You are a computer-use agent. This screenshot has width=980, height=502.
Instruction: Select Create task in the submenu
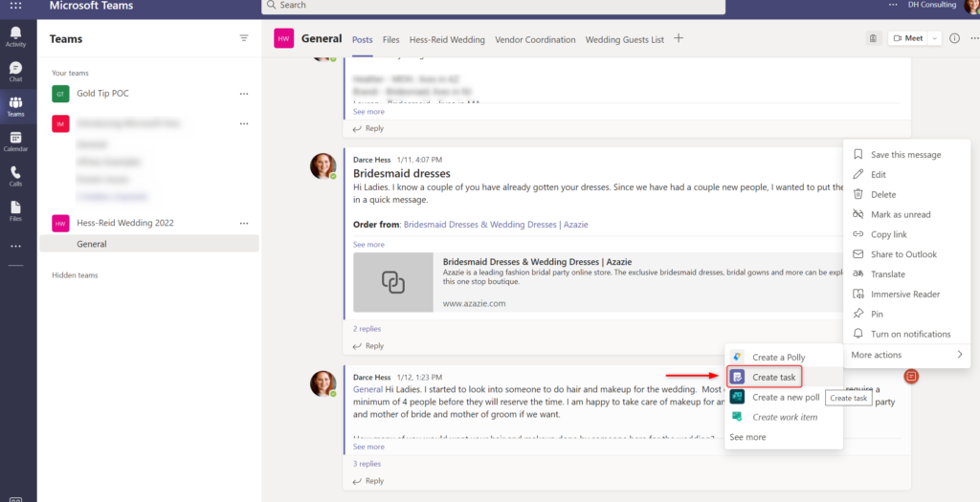(765, 377)
